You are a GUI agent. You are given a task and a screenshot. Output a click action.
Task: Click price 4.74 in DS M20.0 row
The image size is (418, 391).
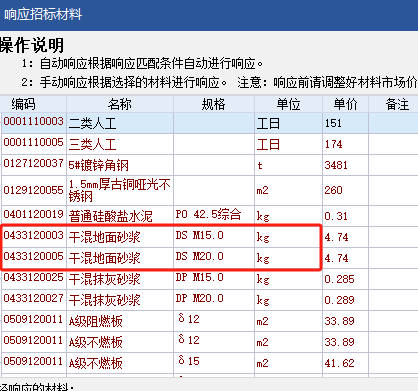click(x=345, y=258)
